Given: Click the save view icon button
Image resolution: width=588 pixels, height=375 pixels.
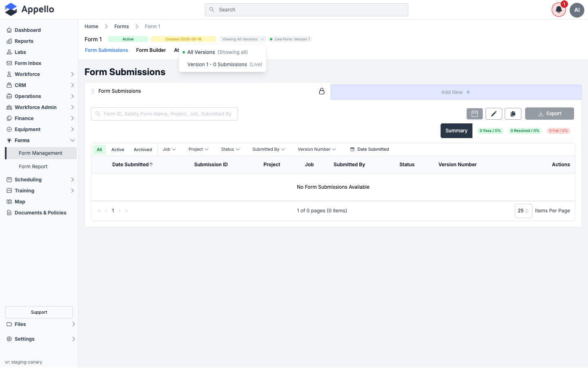Looking at the screenshot, I should click(x=474, y=114).
